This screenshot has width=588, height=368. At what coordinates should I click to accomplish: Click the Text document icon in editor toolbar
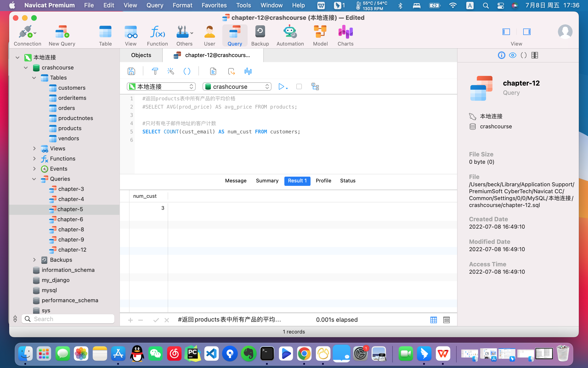(x=213, y=71)
